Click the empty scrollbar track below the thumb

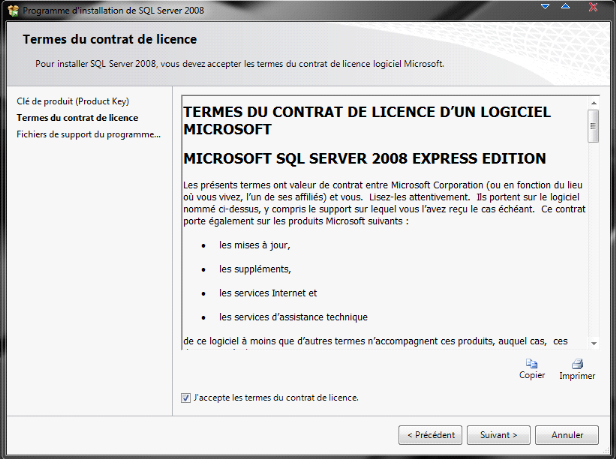click(594, 250)
